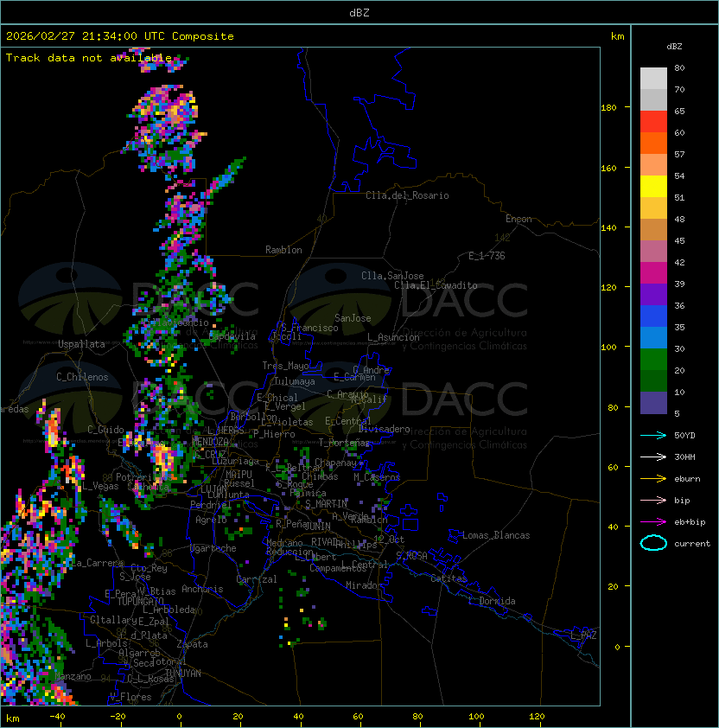
Task: Click the 'MAIPU' city label
Action: point(239,475)
